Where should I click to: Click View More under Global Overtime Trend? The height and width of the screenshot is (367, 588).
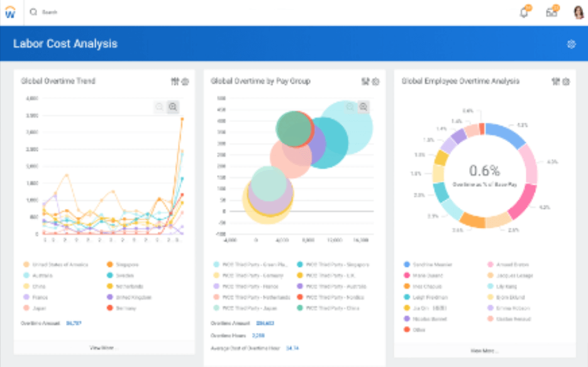point(104,347)
